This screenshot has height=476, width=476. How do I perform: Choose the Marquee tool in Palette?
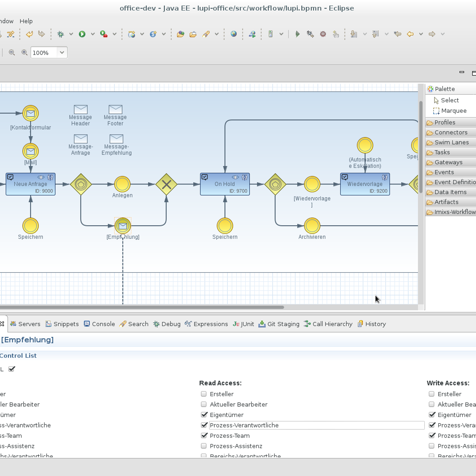pos(450,111)
